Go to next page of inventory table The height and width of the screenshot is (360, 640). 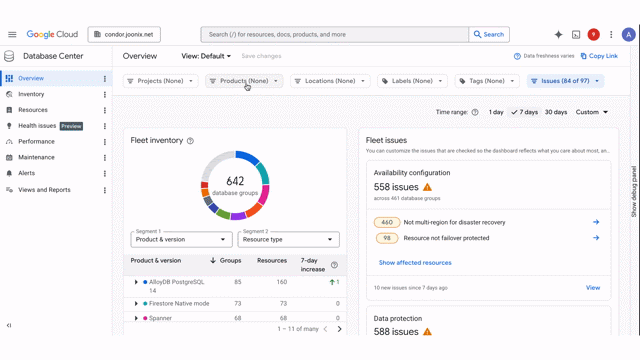(339, 329)
